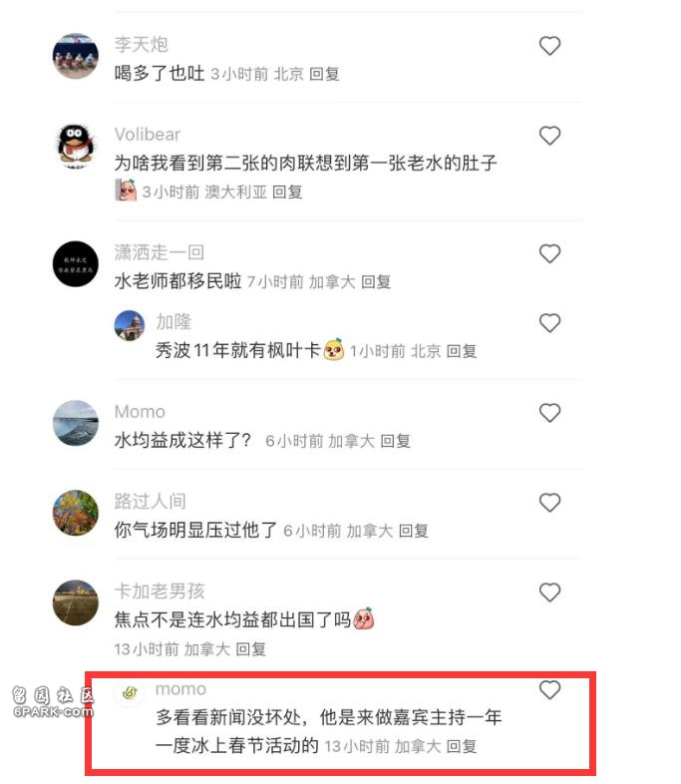The height and width of the screenshot is (784, 681).
Task: Tap 回复 on the highlighted momo comment
Action: [x=462, y=746]
